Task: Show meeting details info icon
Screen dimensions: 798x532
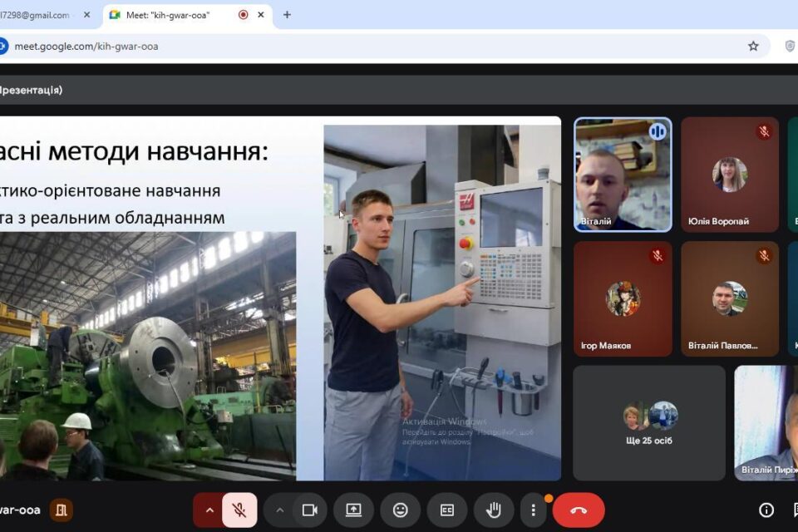Action: pos(766,510)
